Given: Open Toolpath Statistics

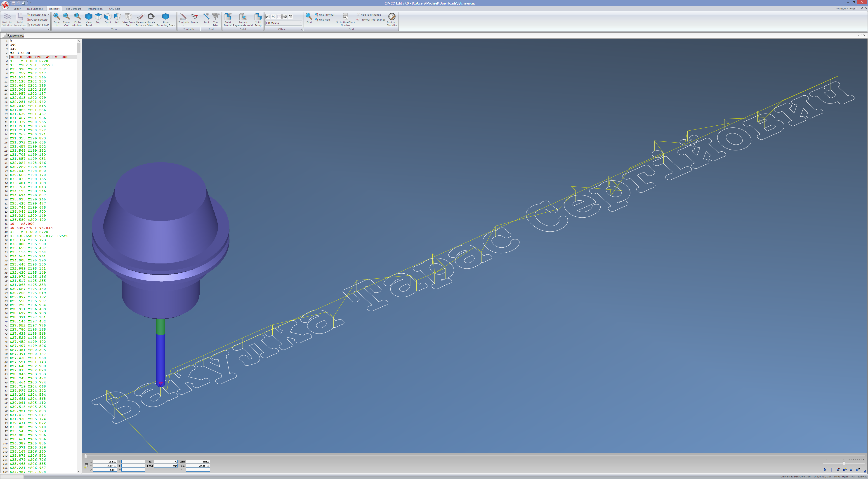Looking at the screenshot, I should (392, 17).
